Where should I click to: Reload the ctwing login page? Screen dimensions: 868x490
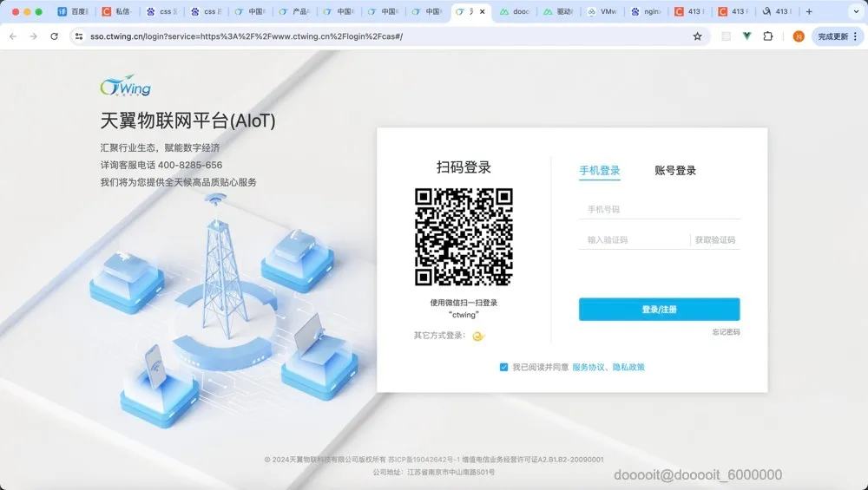coord(54,36)
